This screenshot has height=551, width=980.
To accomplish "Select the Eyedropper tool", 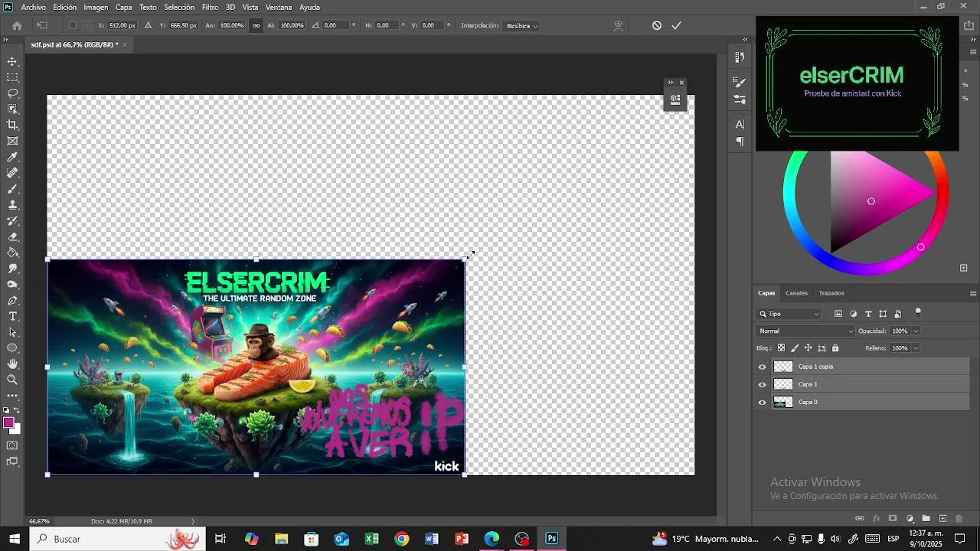I will pos(12,157).
